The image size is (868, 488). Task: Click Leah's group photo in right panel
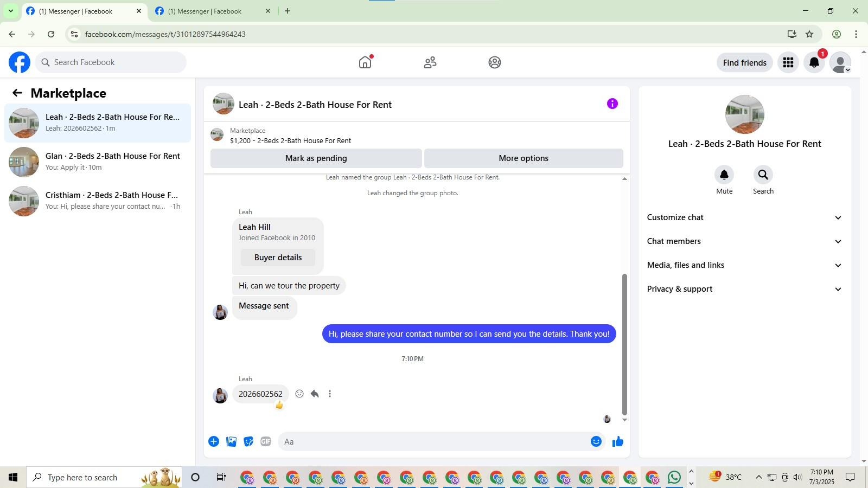coord(745,114)
